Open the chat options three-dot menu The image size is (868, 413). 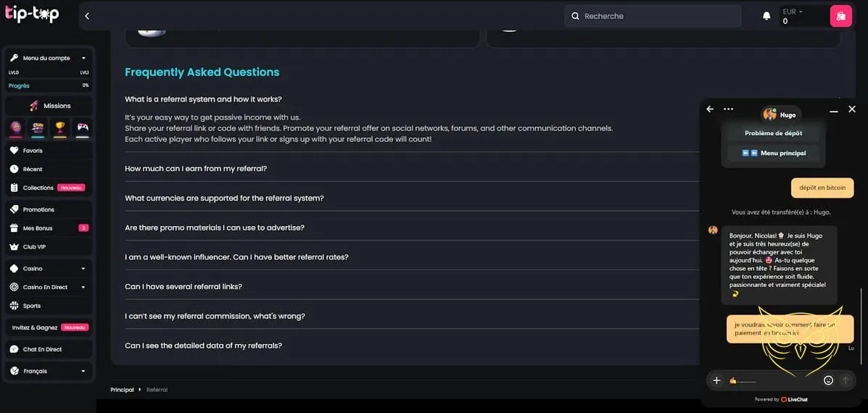(729, 109)
